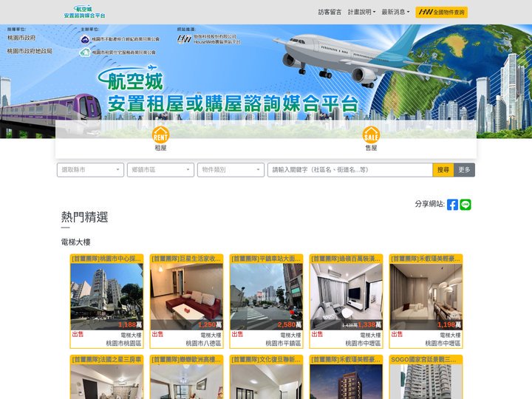Open the 物件類別 dropdown
The width and height of the screenshot is (532, 399).
point(231,170)
